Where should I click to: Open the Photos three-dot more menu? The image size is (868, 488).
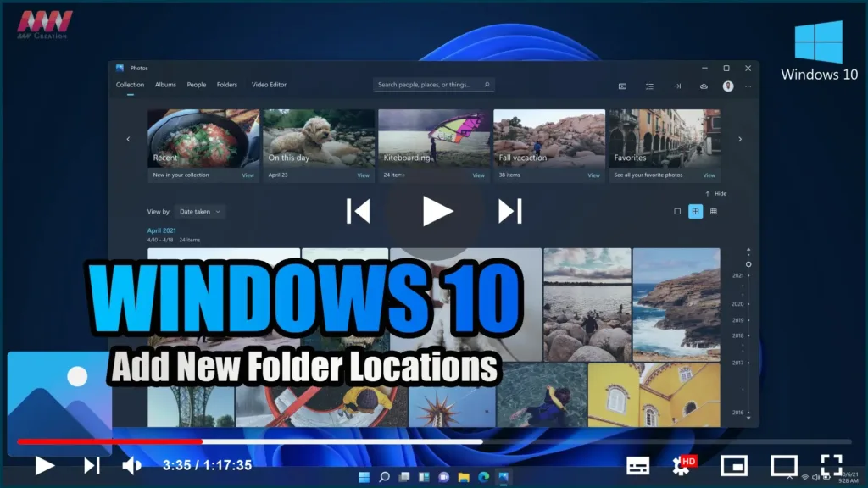pos(748,86)
